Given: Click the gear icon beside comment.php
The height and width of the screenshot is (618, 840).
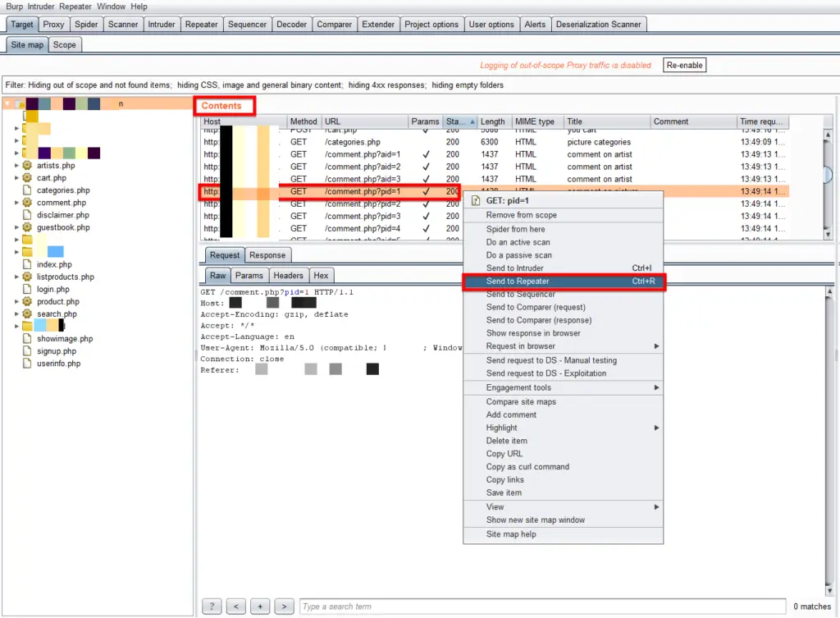Looking at the screenshot, I should (x=27, y=203).
